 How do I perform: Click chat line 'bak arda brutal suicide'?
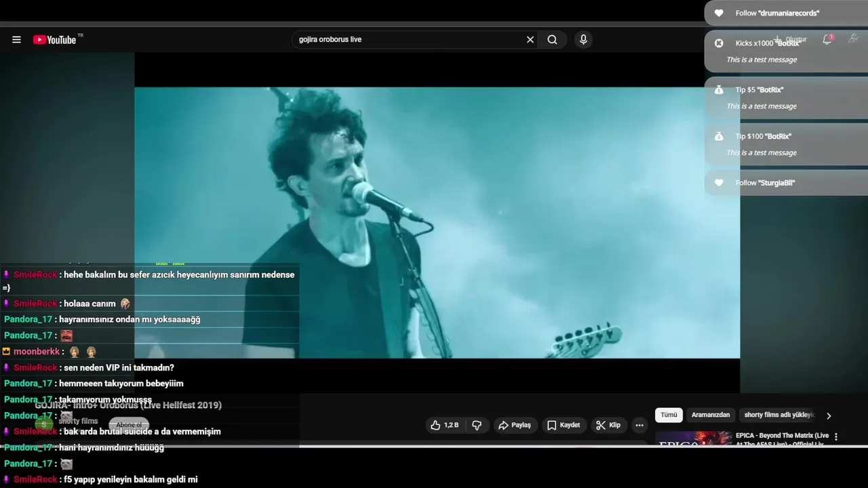142,432
